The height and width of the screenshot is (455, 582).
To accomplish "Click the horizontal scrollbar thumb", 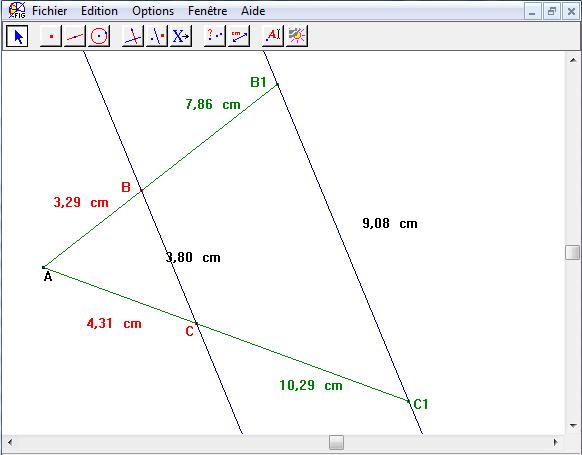I will point(337,442).
